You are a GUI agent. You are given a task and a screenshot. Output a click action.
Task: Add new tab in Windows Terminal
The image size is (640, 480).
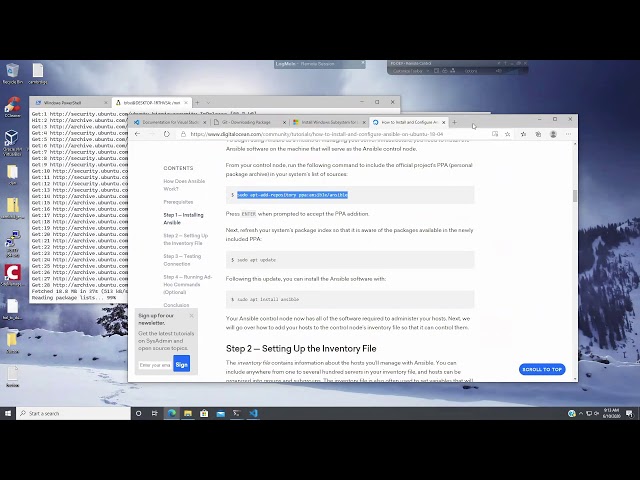point(197,102)
